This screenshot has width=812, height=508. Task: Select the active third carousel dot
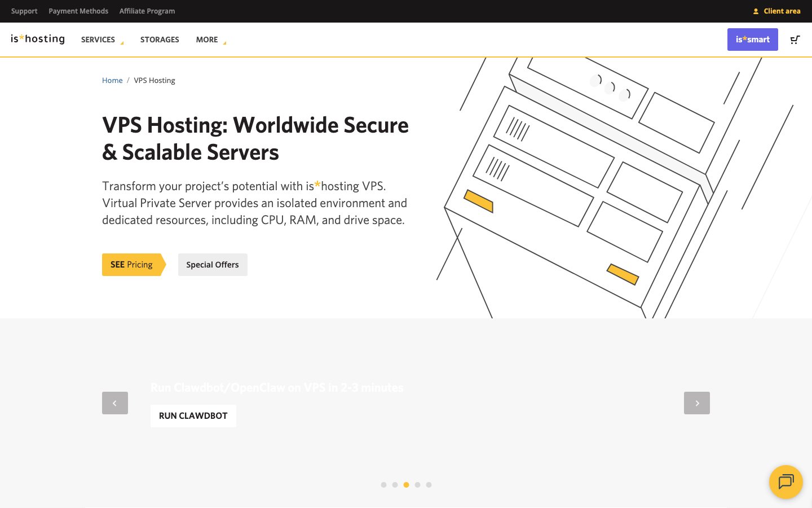(406, 485)
